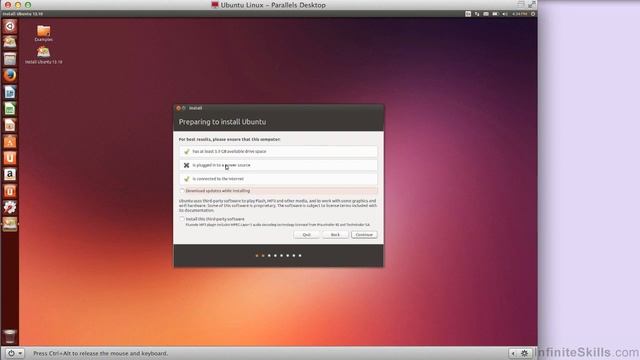Screen dimensions: 640x360
Task: Open the Ubuntu Dash home button
Action: click(x=10, y=27)
